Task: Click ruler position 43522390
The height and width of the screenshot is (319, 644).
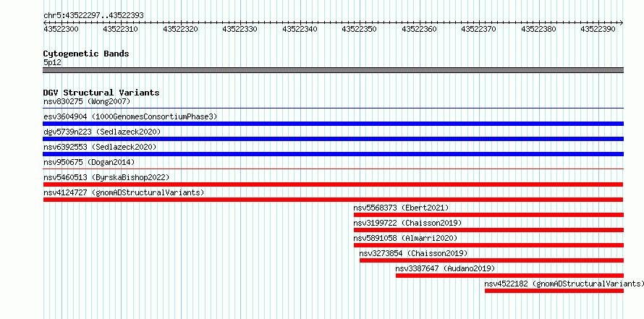Action: point(598,29)
